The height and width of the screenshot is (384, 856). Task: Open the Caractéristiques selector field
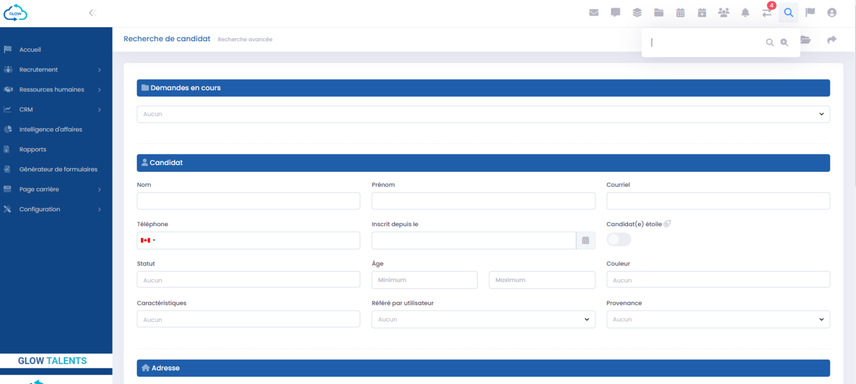pos(248,319)
